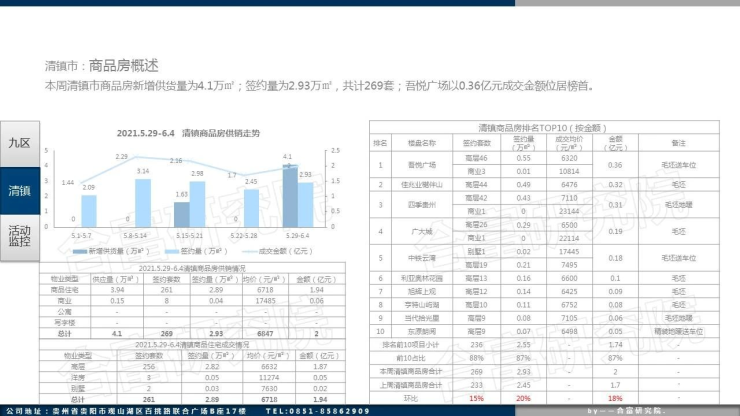Click the 洋房 average price 11274
Viewport: 740px width, 416px height.
(x=269, y=378)
